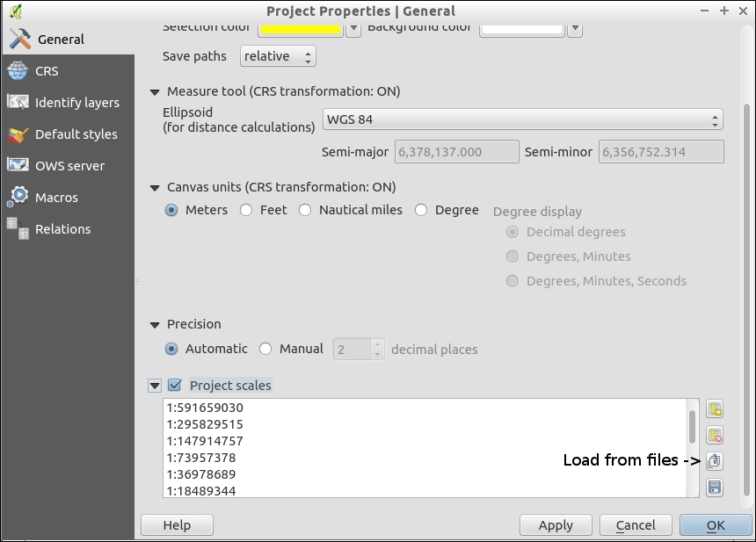756x542 pixels.
Task: Select the Feet canvas units option
Action: [246, 210]
